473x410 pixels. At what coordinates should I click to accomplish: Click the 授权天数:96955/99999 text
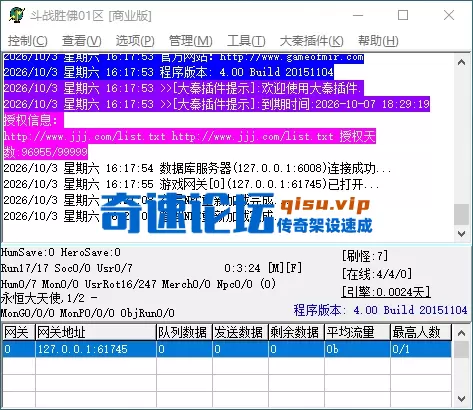coord(46,152)
